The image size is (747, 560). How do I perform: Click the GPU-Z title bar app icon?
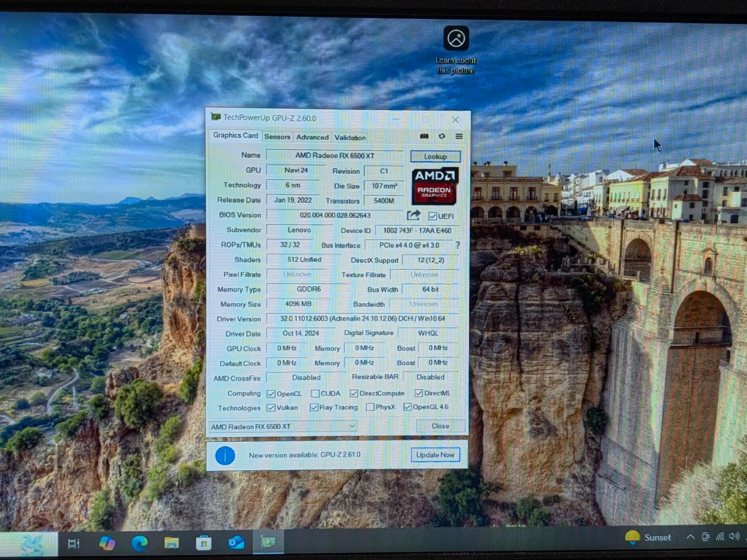pyautogui.click(x=216, y=117)
